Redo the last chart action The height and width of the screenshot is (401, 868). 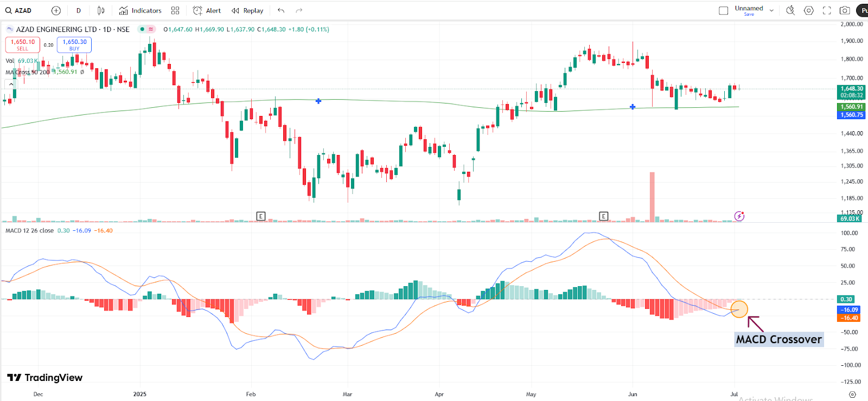click(299, 10)
